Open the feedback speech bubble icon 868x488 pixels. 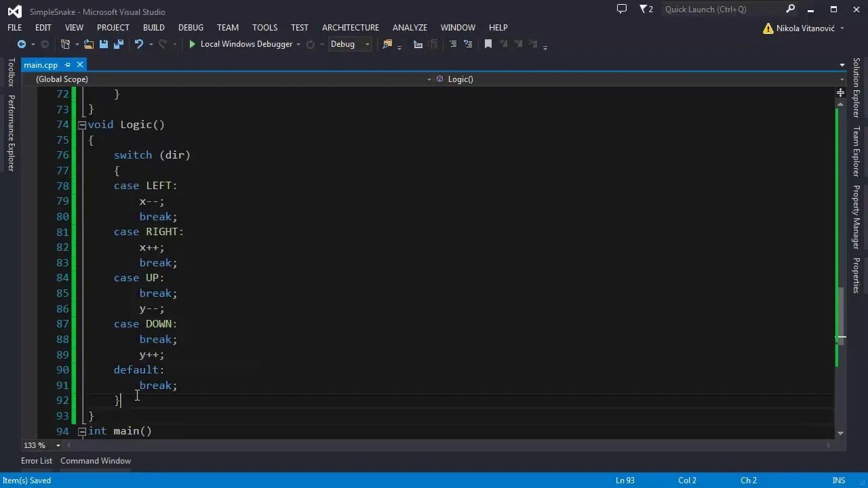click(622, 9)
